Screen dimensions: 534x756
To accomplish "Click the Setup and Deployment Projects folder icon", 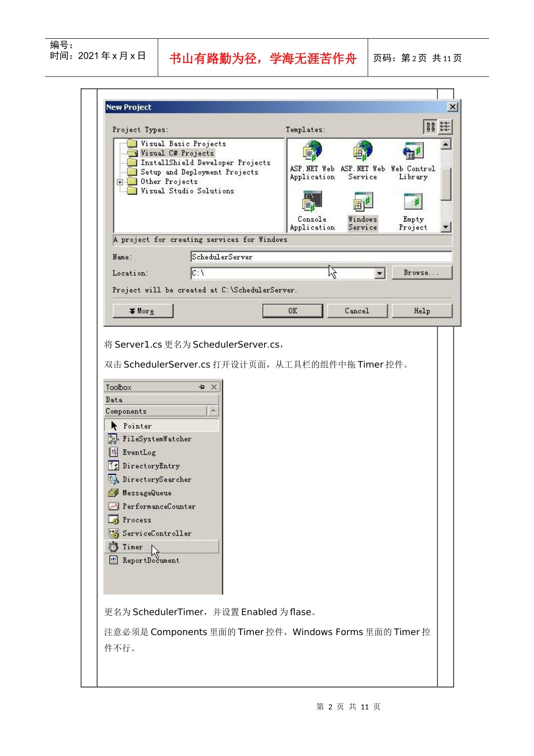I will pyautogui.click(x=132, y=172).
